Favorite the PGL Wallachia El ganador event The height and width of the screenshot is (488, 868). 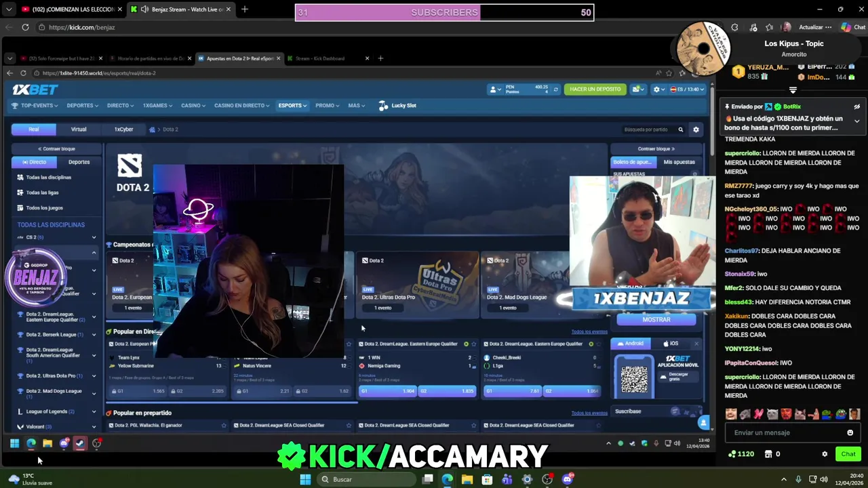tap(224, 426)
